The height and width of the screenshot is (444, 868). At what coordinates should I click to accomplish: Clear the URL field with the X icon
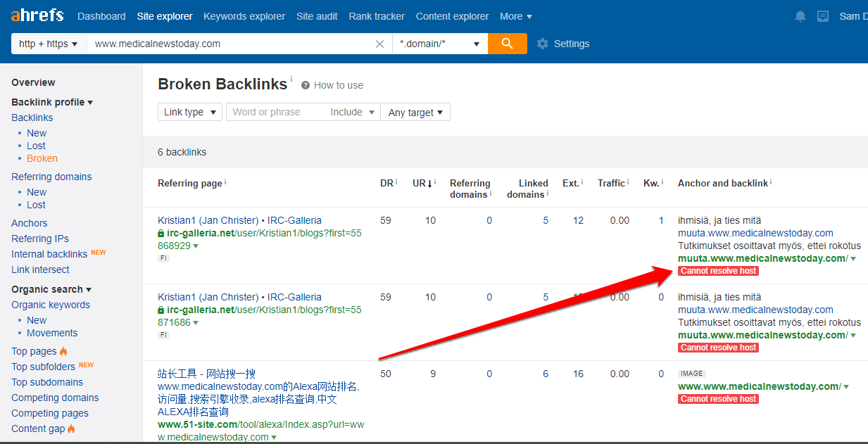click(379, 44)
